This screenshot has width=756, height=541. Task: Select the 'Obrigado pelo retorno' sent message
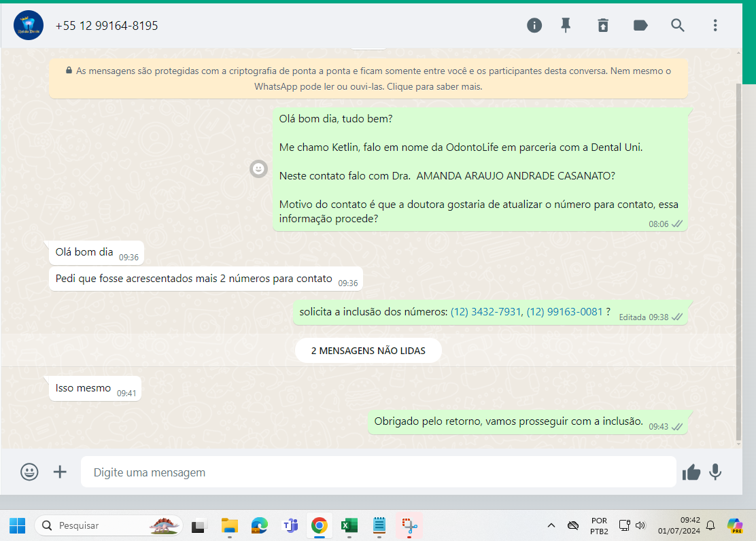pos(528,422)
